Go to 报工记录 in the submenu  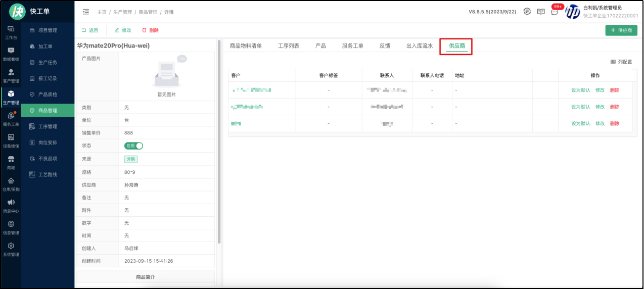(x=48, y=78)
